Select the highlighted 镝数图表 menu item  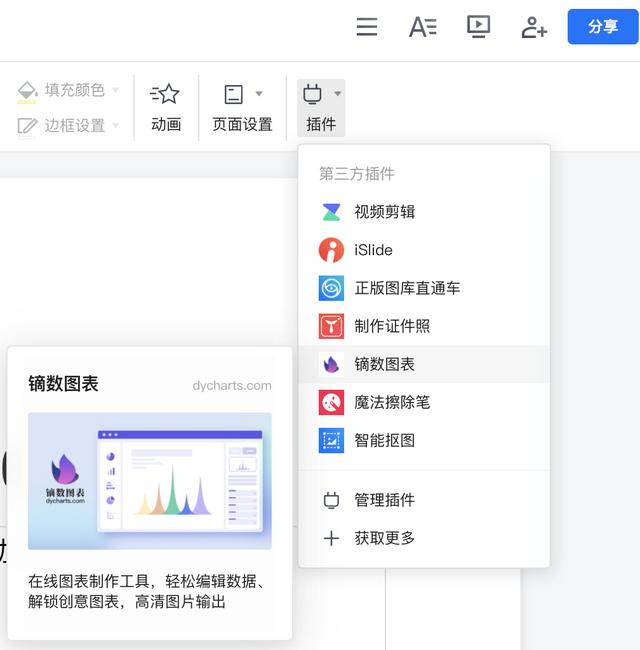tap(424, 364)
